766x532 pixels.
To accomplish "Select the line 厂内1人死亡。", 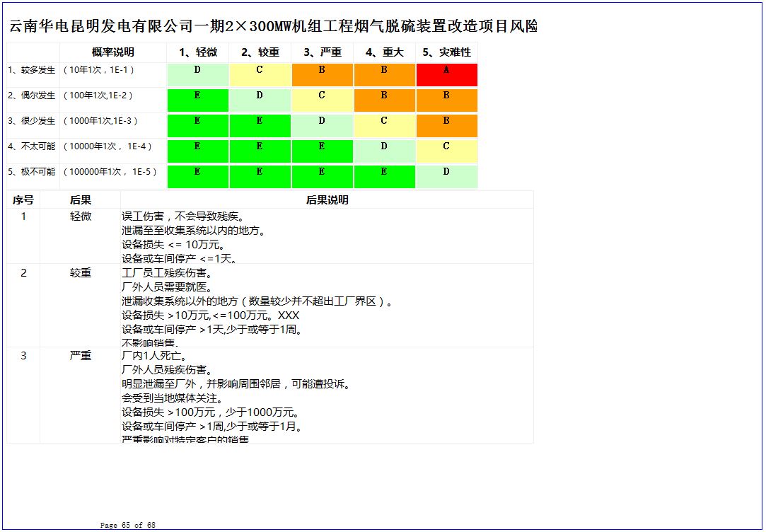I will (154, 356).
